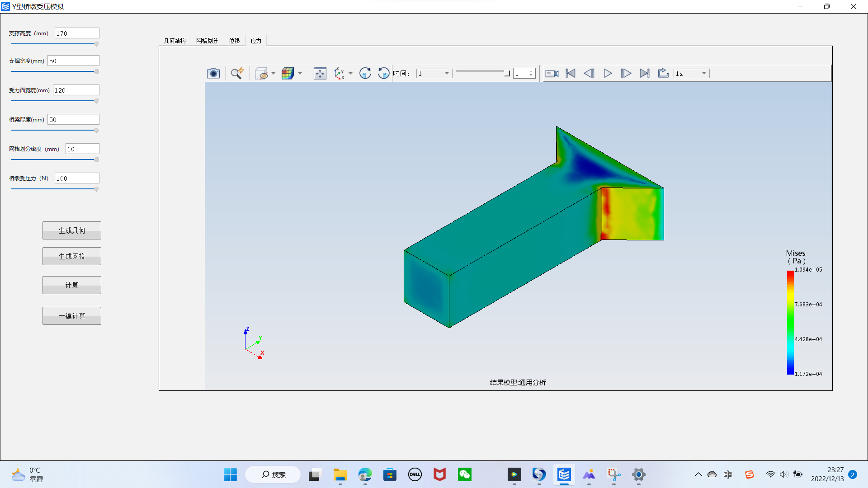Switch to the 几何结构 tab

tap(175, 41)
